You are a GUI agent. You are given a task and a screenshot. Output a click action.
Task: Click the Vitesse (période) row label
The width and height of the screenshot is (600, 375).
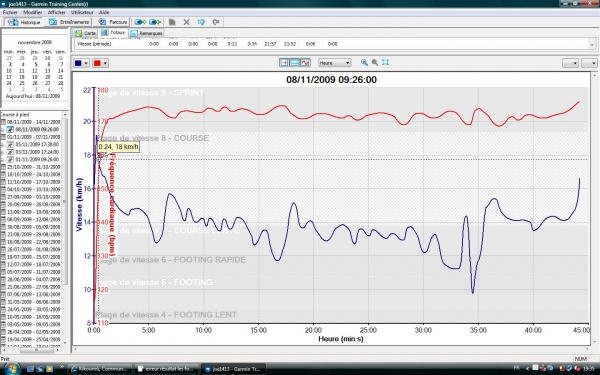(x=94, y=44)
